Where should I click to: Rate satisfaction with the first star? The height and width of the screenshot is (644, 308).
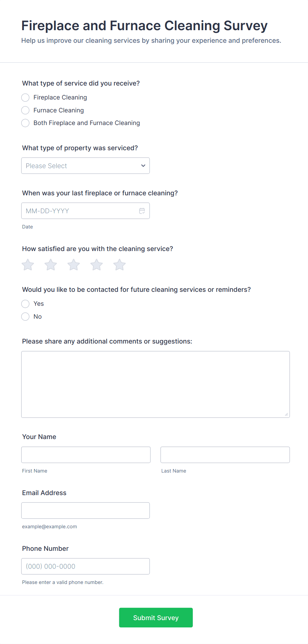click(x=28, y=265)
